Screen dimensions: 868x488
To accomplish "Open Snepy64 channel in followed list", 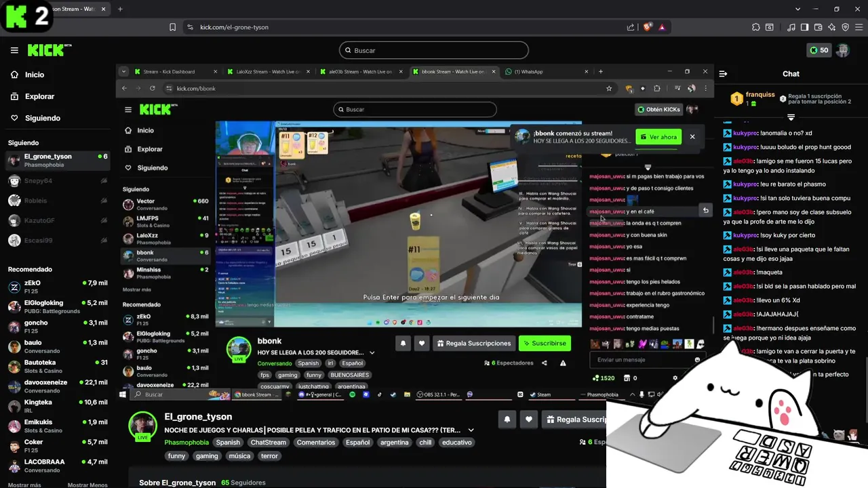I will tap(58, 181).
